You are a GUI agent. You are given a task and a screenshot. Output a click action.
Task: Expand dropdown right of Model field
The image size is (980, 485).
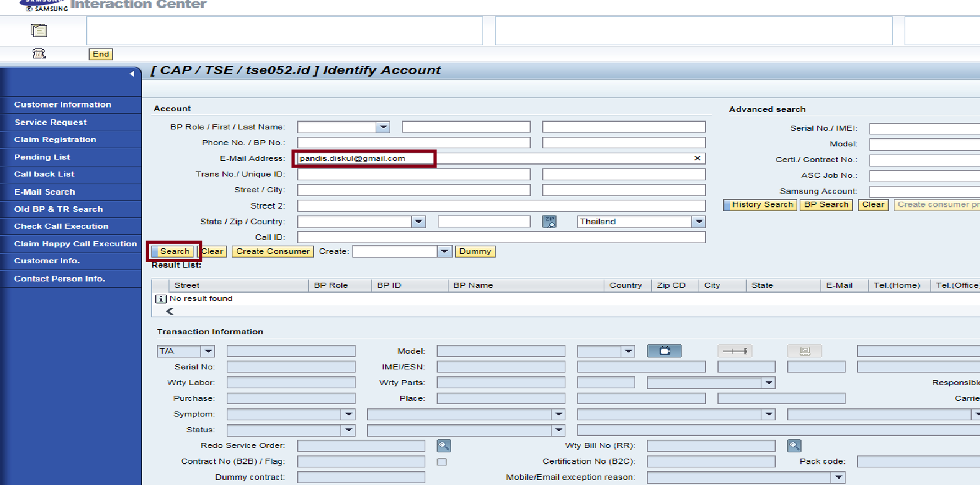(628, 351)
